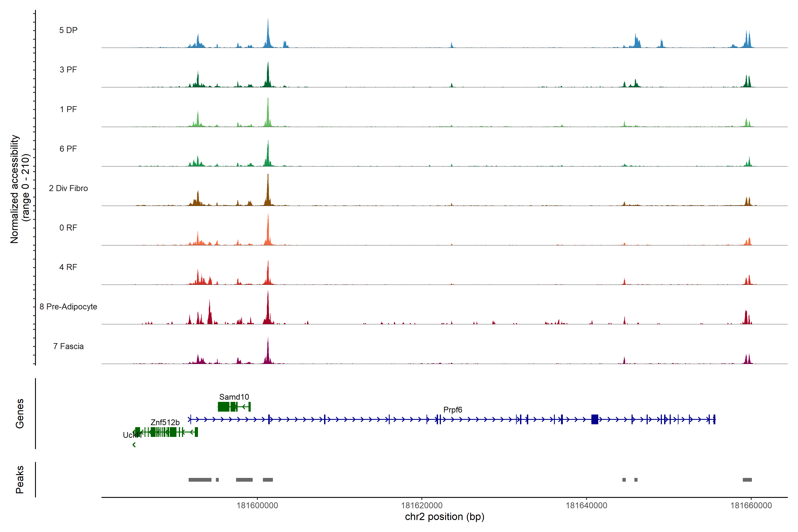This screenshot has height=532, width=798.
Task: Click the 5 DP track label
Action: pyautogui.click(x=68, y=30)
